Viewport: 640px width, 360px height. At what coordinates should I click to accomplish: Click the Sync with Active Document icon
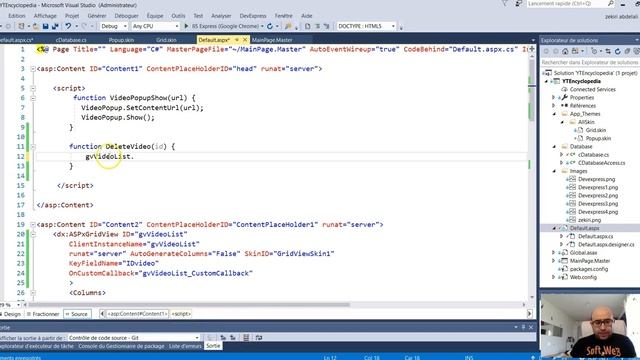coord(608,51)
